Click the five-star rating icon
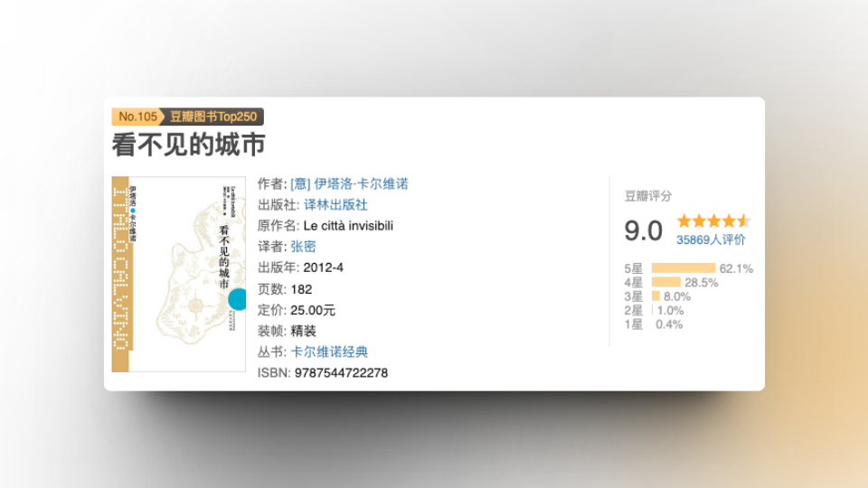Screen dimensions: 868x488 tap(713, 221)
